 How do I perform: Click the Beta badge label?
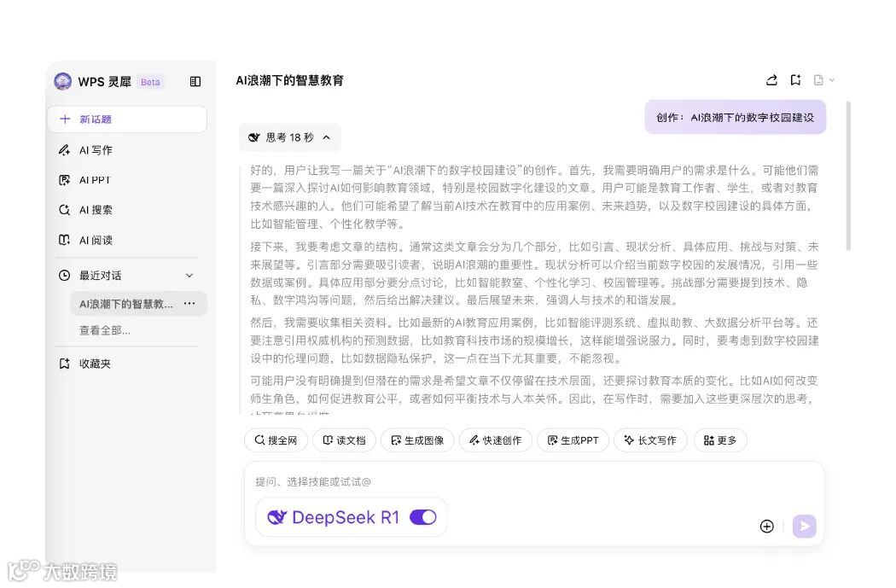pos(150,82)
